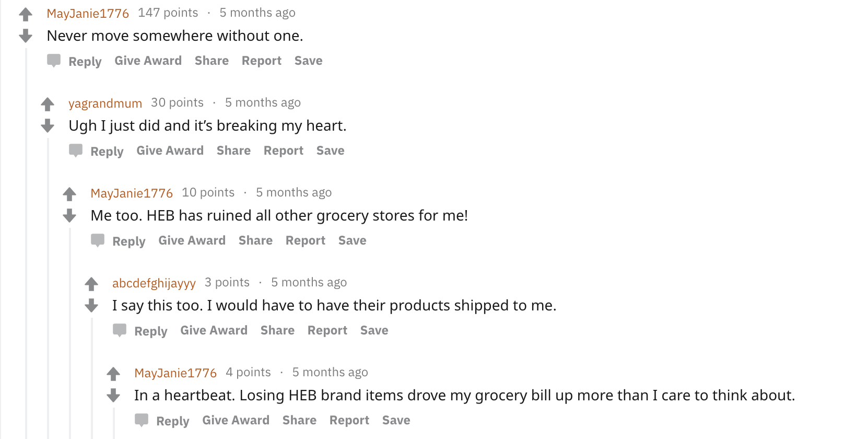
Task: Downvote the 'Never move somewhere without one' comment
Action: [x=26, y=36]
